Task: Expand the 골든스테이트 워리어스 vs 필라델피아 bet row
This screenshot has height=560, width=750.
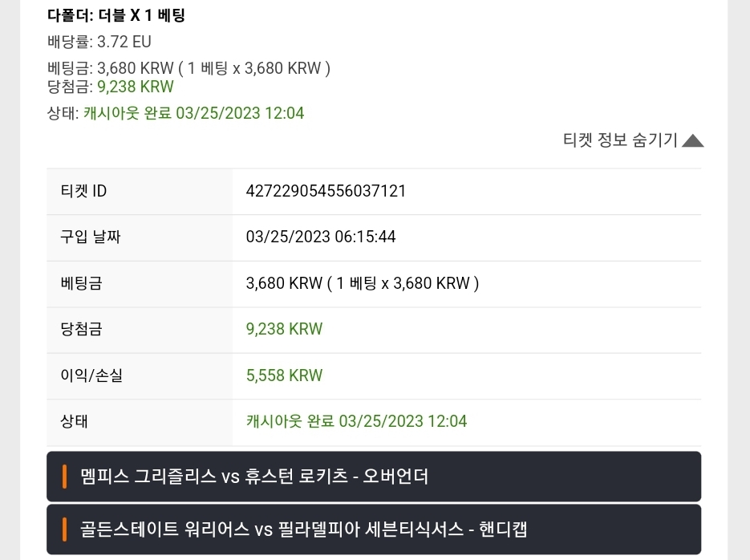Action: coord(374,529)
